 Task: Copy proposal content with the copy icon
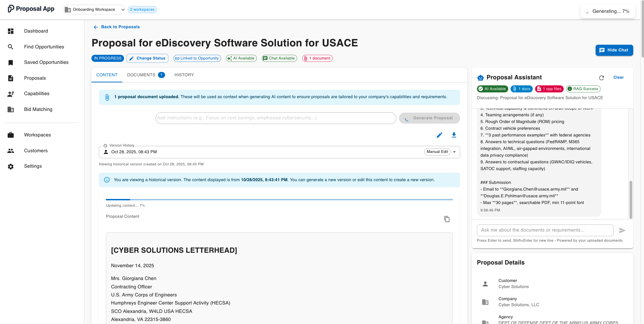(447, 219)
